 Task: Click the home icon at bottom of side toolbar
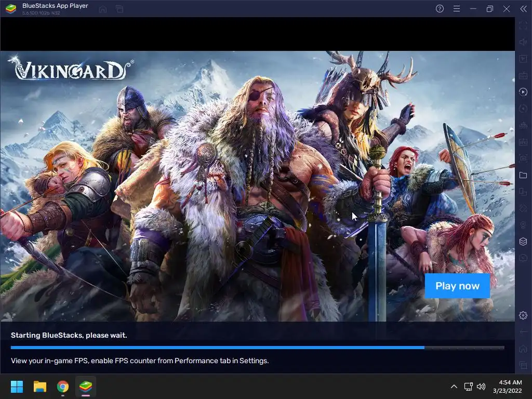tap(523, 349)
